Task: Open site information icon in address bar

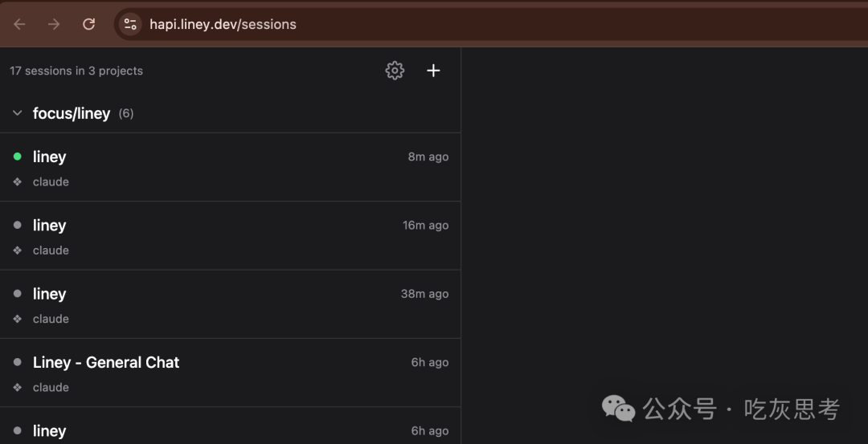Action: (x=130, y=24)
